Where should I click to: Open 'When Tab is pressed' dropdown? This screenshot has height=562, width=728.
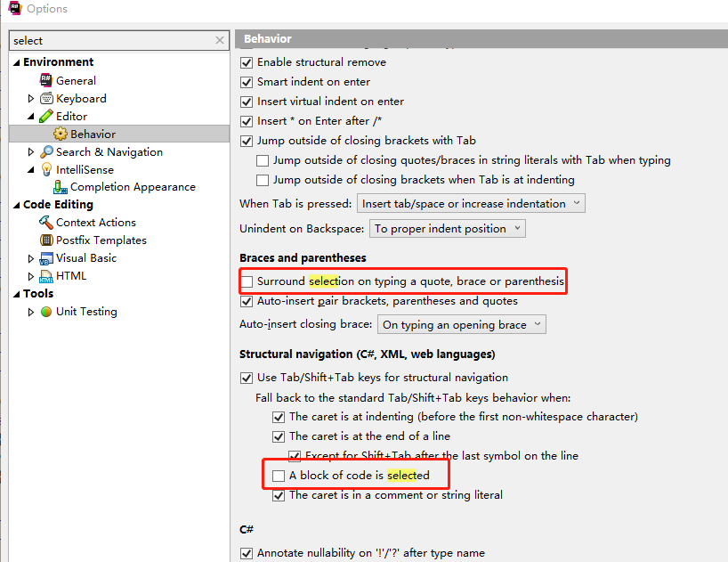pyautogui.click(x=470, y=204)
